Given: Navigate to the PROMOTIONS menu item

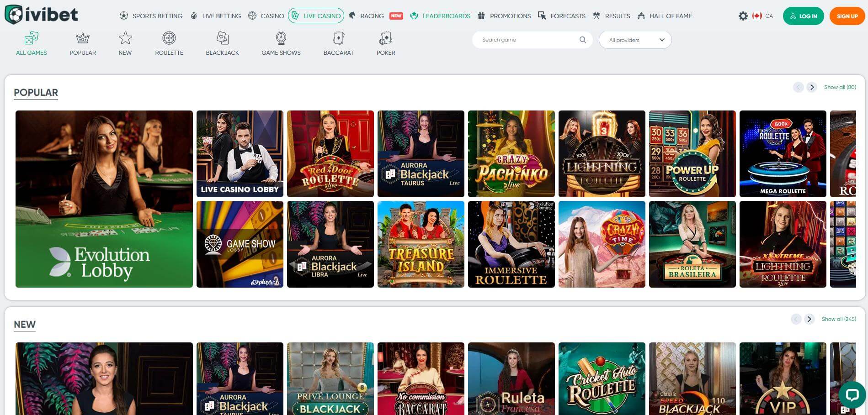Looking at the screenshot, I should (x=510, y=16).
